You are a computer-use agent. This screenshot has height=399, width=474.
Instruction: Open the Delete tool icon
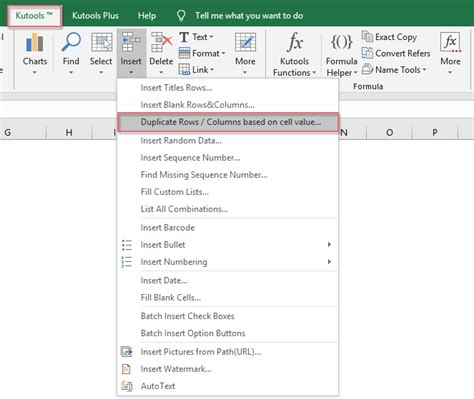pos(161,42)
